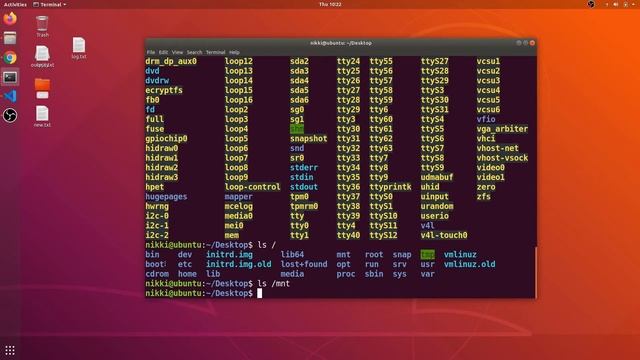Click highlighted 'tmp' in root listing
This screenshot has height=360, width=640.
[x=428, y=254]
